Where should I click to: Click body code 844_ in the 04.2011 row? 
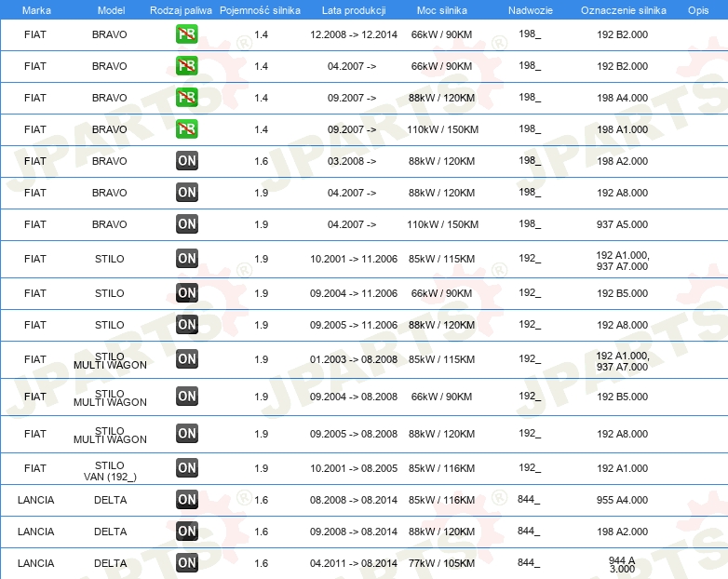529,562
